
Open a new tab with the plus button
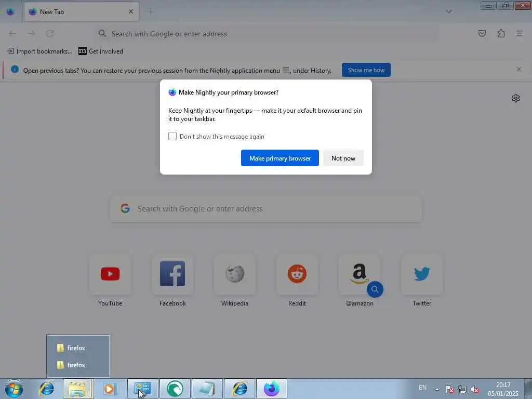150,12
